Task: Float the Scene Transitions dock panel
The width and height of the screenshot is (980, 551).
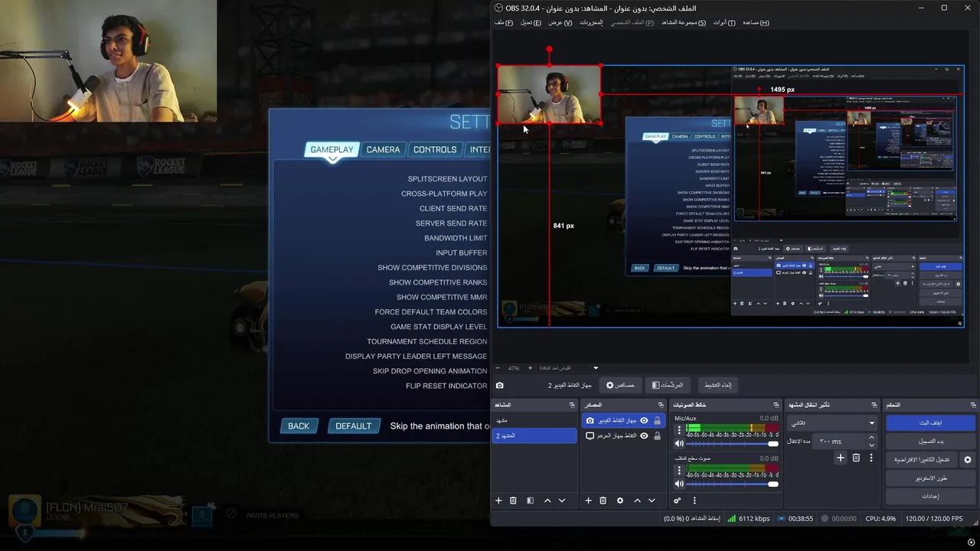Action: coord(874,405)
